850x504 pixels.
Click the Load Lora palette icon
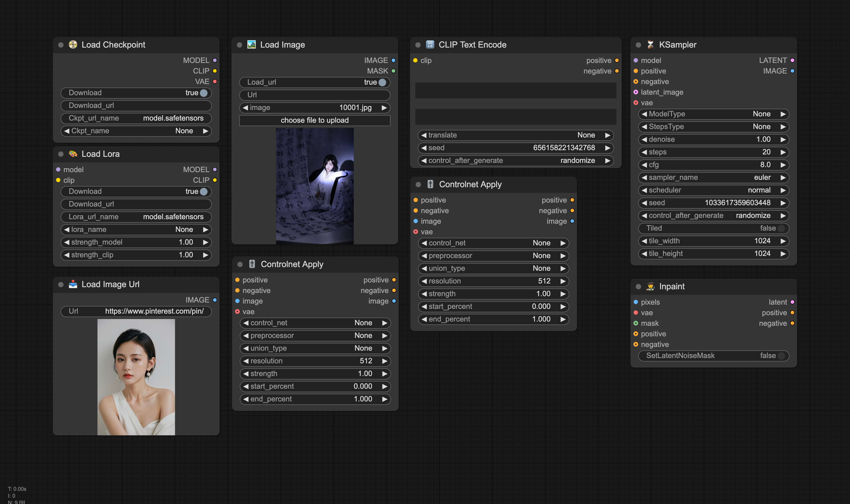(73, 154)
